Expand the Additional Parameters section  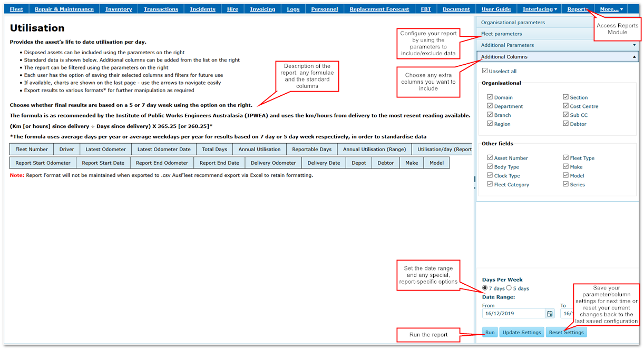point(557,45)
